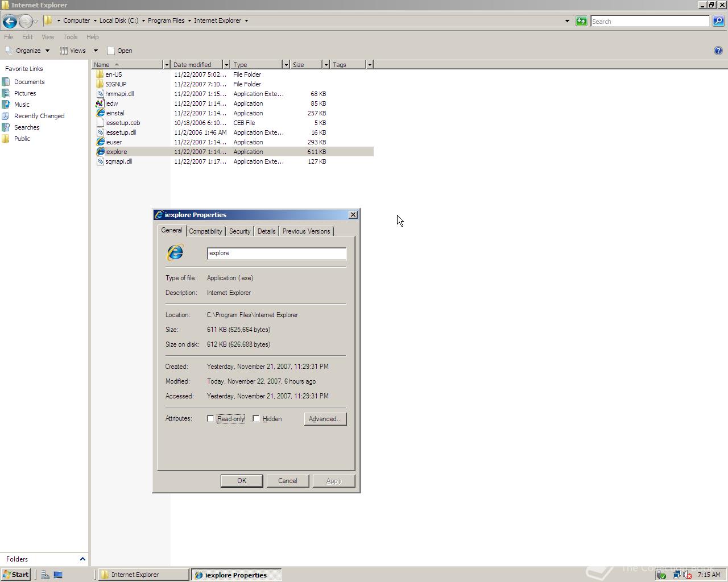Click the magnifier Search button
This screenshot has width=728, height=582.
click(x=718, y=21)
